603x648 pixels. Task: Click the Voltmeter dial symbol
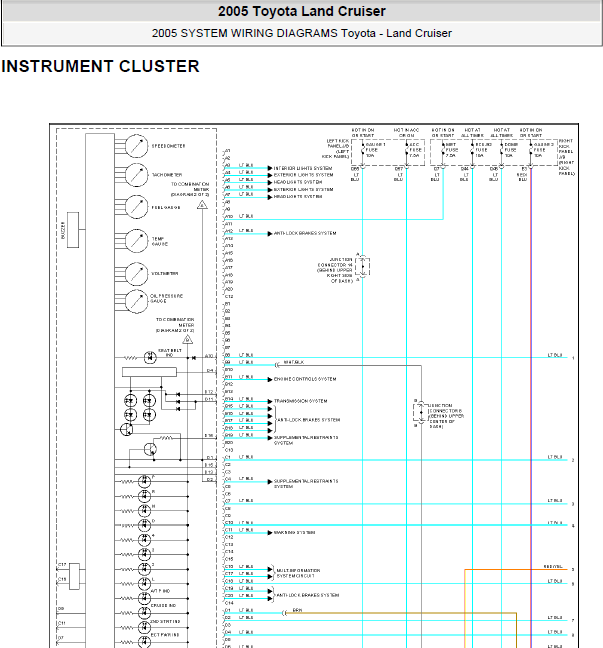(137, 274)
